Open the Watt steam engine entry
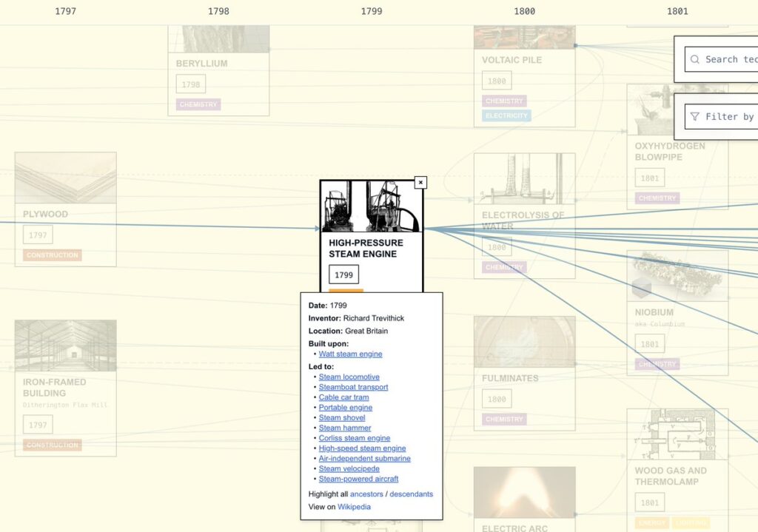 350,354
